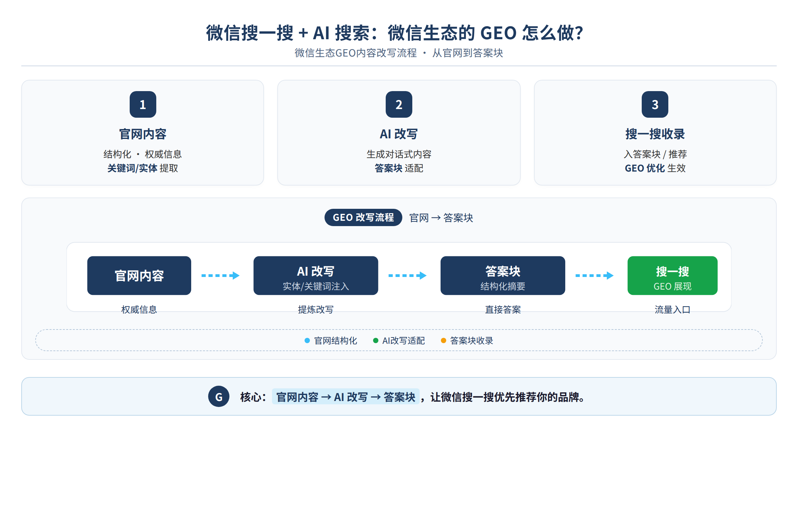
Task: Click the 官网 → 答案块 label beside the pill
Action: point(441,218)
